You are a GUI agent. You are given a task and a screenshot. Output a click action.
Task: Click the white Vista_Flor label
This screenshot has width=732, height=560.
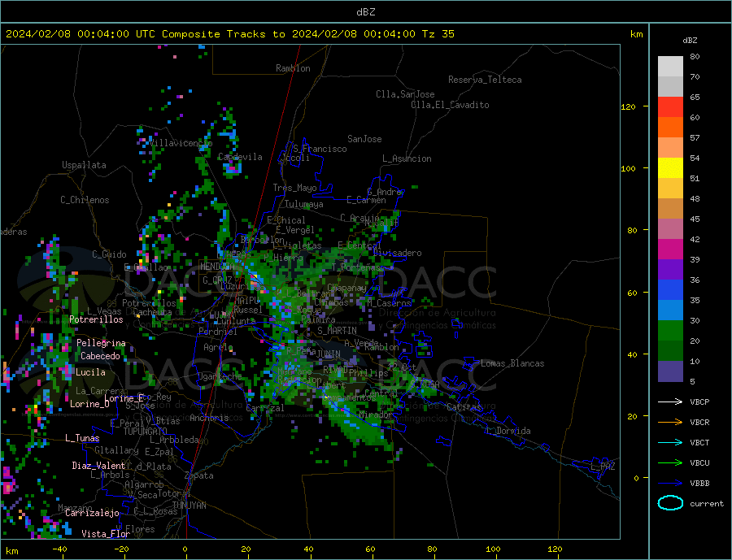(106, 534)
